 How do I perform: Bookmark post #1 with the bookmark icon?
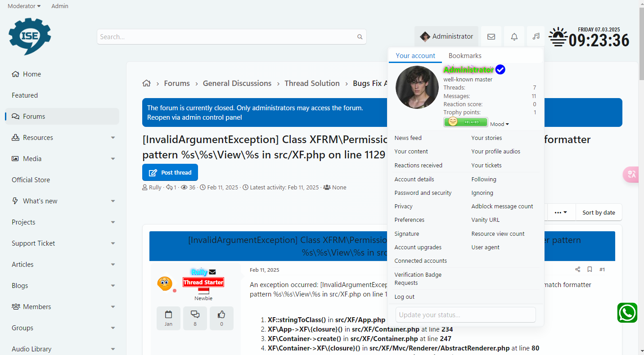[590, 270]
